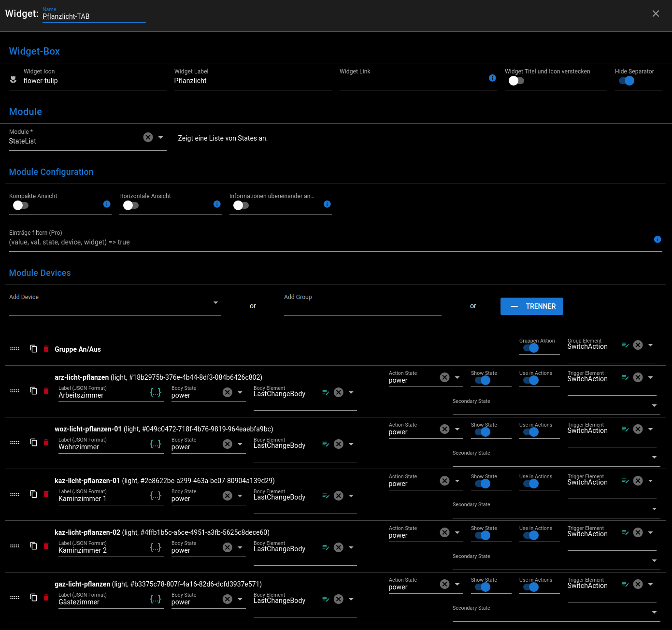This screenshot has height=630, width=672.
Task: Open JSON label editor for Arbeitszimmer
Action: coord(156,392)
